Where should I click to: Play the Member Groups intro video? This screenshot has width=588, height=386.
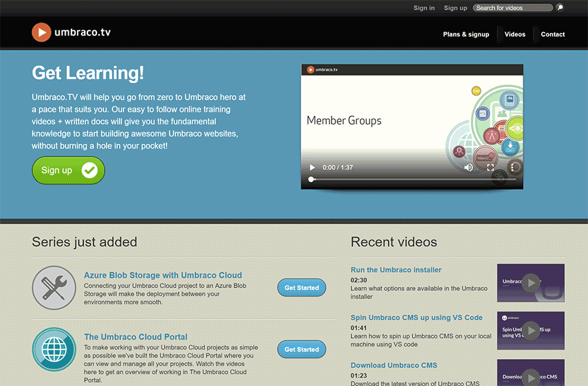[x=312, y=167]
